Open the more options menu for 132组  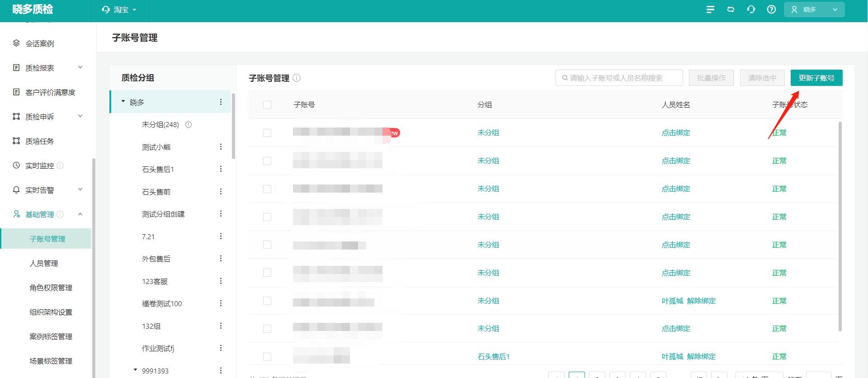(221, 326)
